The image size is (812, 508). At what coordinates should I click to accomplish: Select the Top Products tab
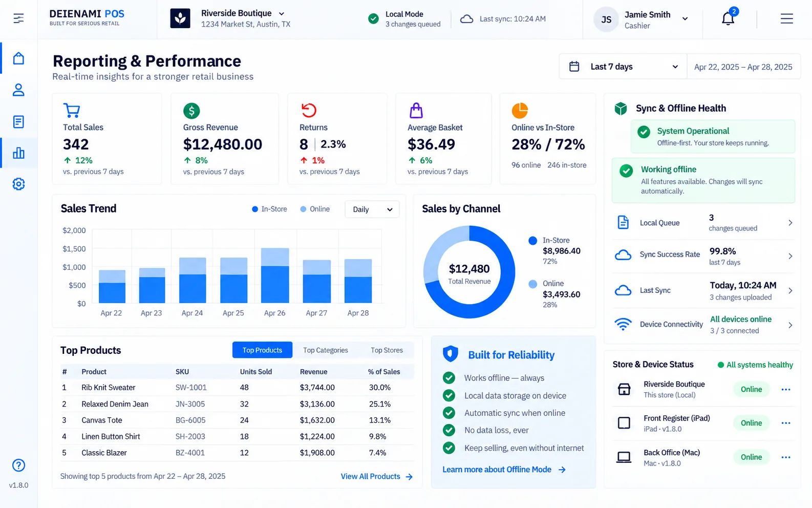[x=262, y=350]
